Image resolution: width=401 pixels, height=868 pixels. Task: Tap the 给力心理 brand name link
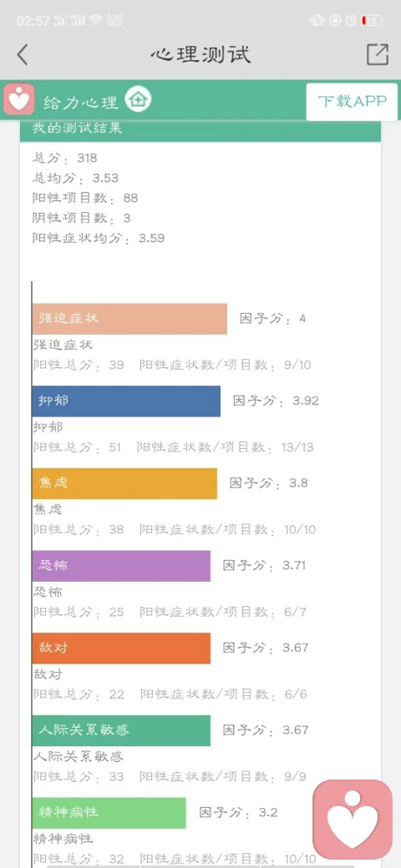(x=81, y=103)
